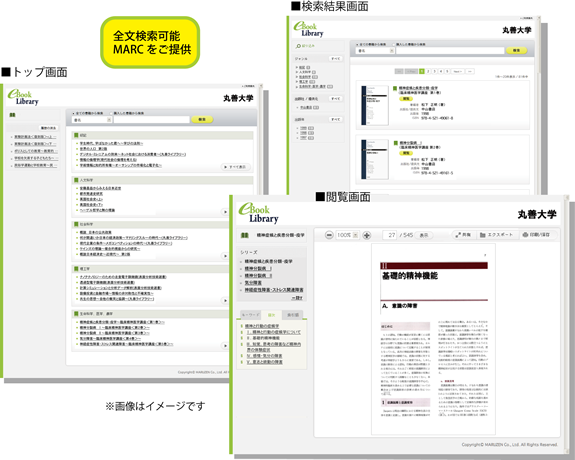Image resolution: width=575 pixels, height=460 pixels.
Task: Click the magnifier refine icon in results sidebar
Action: [x=298, y=46]
